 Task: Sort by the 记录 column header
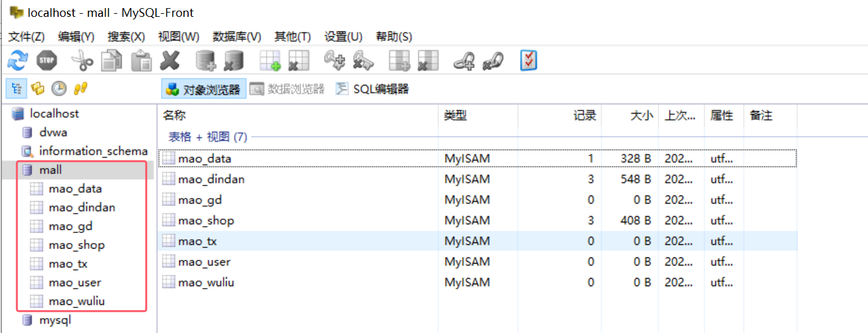[559, 116]
